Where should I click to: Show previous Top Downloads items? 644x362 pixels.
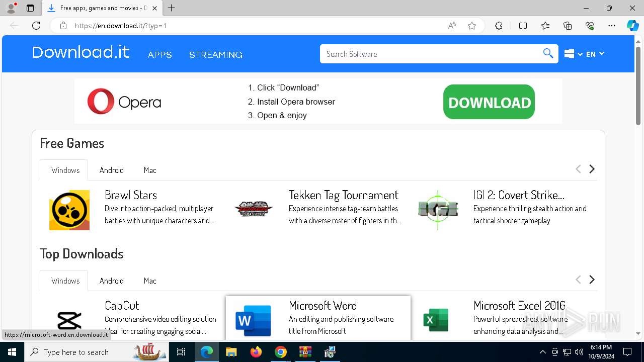(578, 280)
